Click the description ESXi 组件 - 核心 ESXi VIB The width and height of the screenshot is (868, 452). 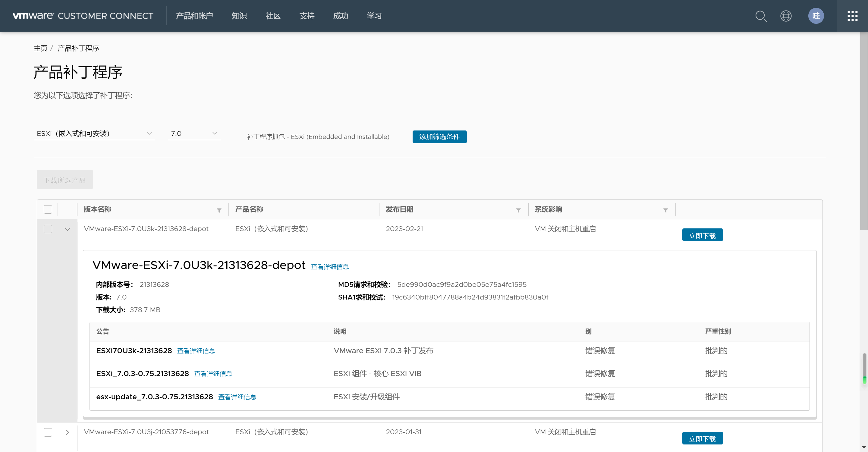pyautogui.click(x=377, y=374)
